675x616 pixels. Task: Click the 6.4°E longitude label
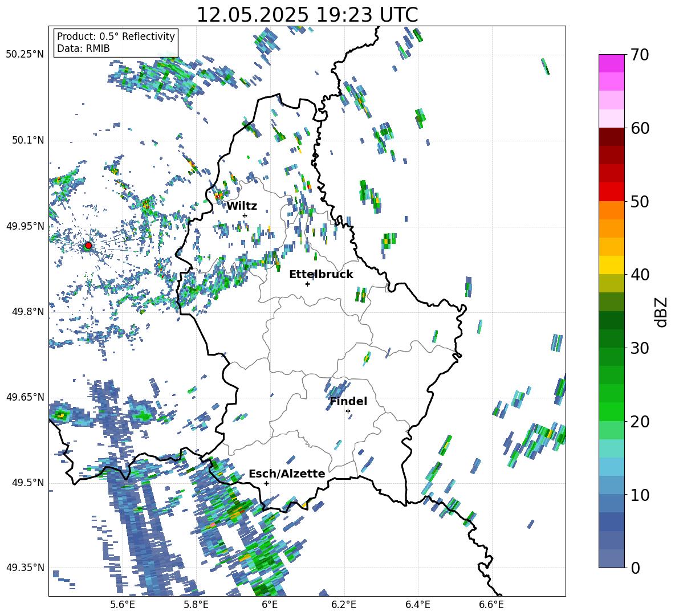(x=418, y=605)
